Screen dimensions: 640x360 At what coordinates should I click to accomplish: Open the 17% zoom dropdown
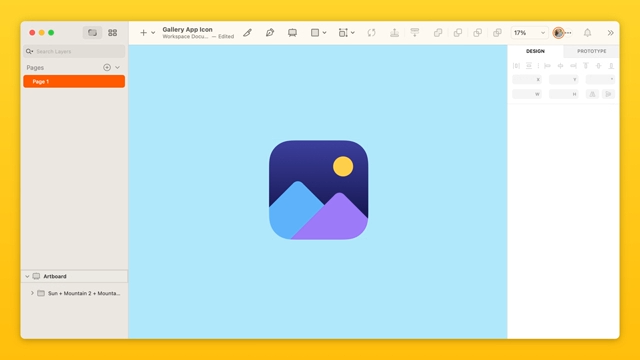click(x=529, y=33)
